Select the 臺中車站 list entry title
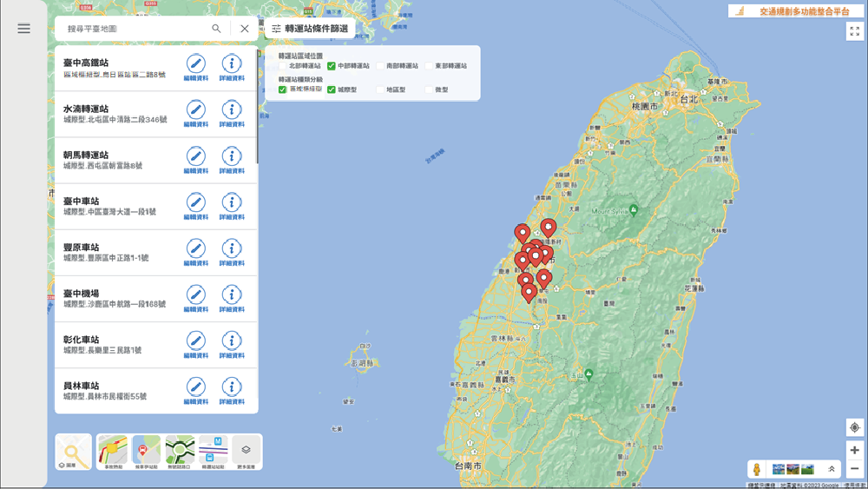Screen dimensions: 868x489 (82, 201)
